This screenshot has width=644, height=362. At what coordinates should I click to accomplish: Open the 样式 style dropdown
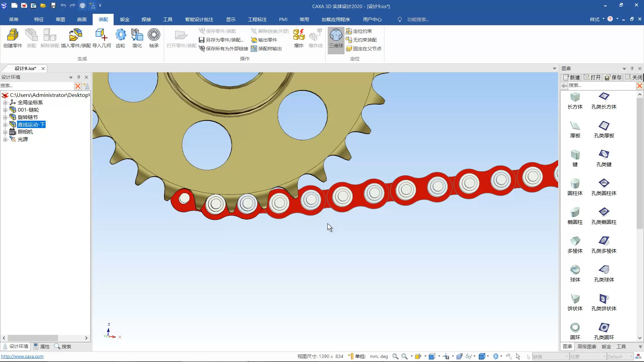[597, 19]
